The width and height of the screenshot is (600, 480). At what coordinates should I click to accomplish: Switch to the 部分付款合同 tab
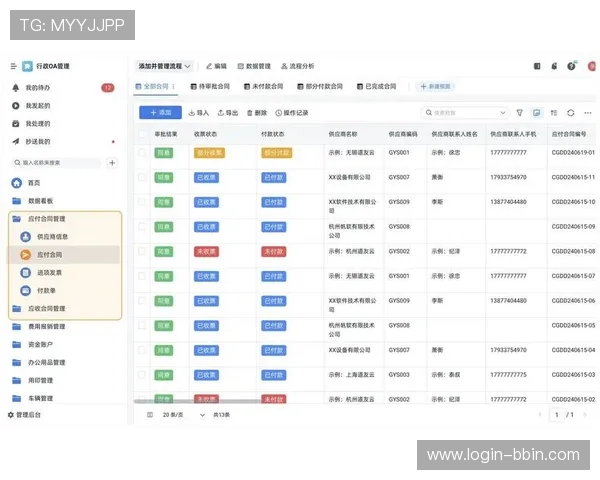click(x=320, y=87)
